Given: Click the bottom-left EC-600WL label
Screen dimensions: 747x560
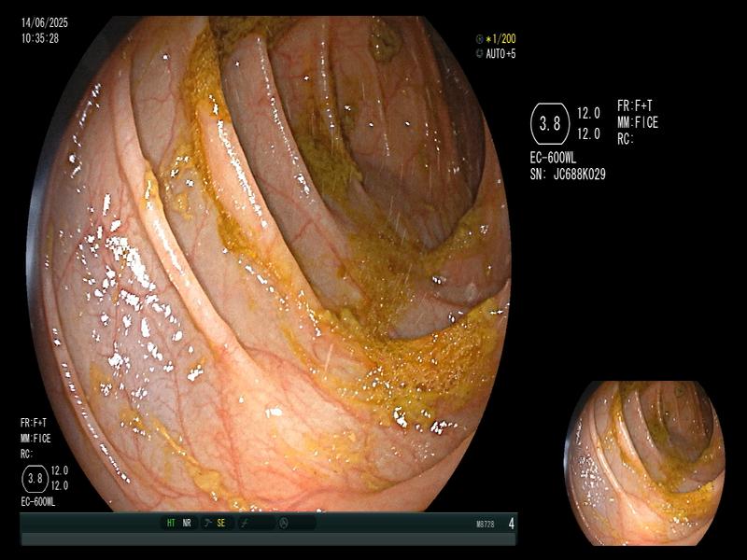Looking at the screenshot, I should 38,502.
